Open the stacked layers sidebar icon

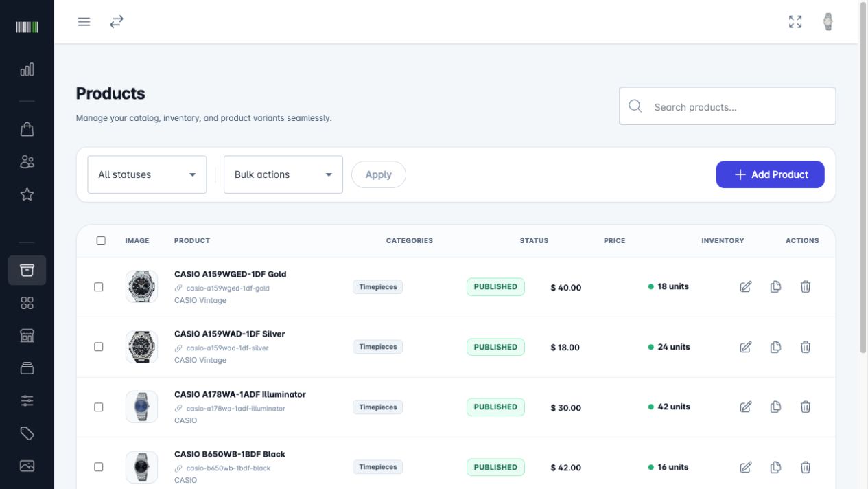[x=27, y=368]
